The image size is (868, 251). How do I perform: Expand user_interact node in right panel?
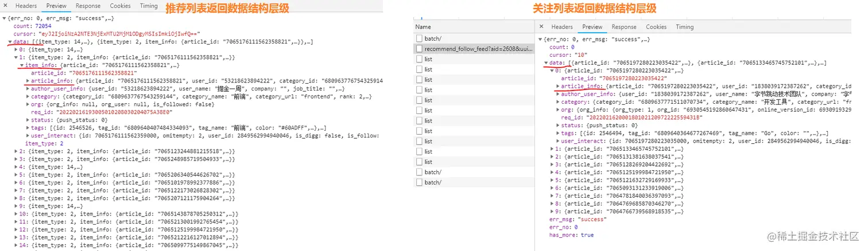(x=557, y=141)
